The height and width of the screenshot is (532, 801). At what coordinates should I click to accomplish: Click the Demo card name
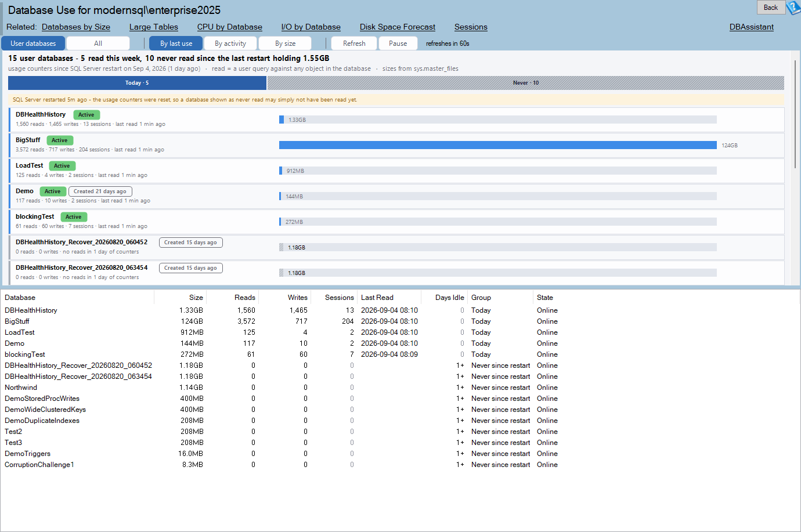coord(24,191)
